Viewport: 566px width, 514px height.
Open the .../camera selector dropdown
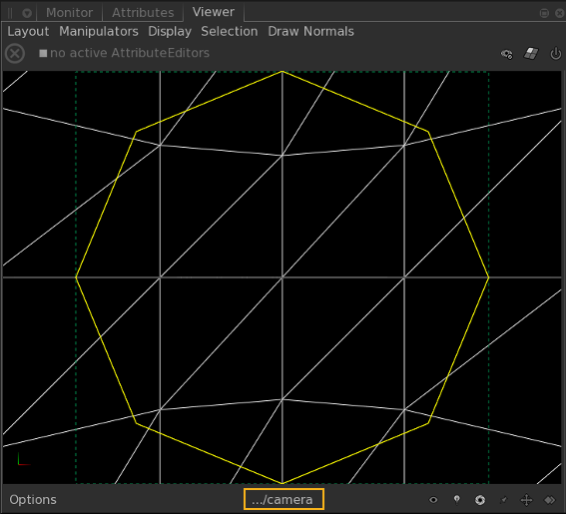284,499
